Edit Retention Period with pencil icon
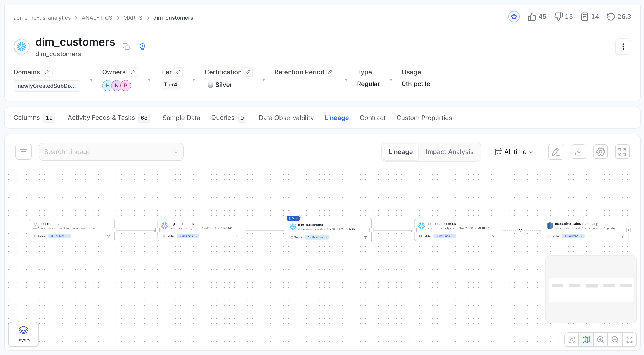644x355 pixels. [331, 72]
